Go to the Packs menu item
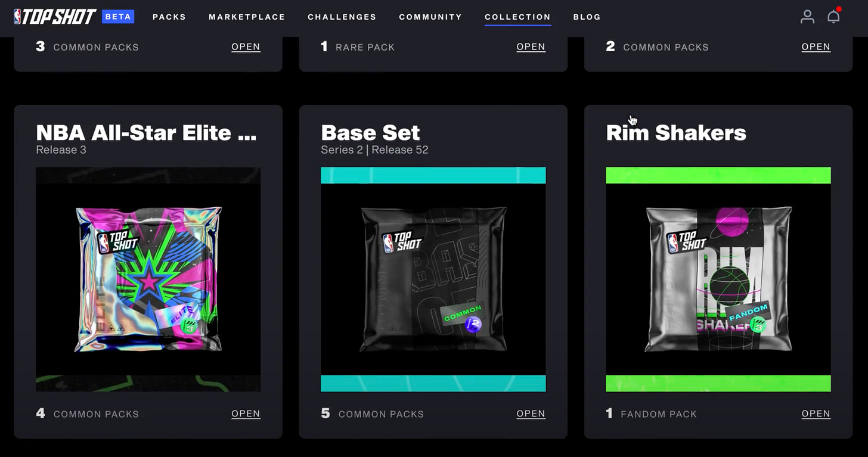Screen dimensions: 868x457 click(x=169, y=17)
